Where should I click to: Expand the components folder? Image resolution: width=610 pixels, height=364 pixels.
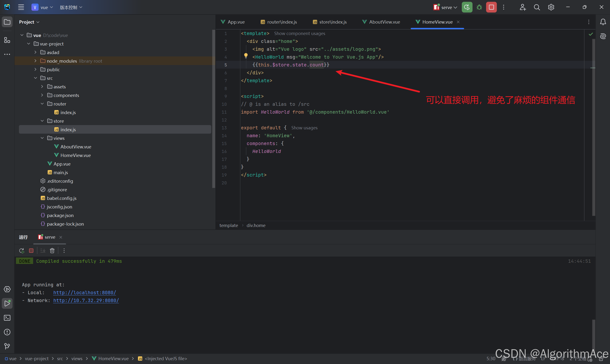pos(42,95)
